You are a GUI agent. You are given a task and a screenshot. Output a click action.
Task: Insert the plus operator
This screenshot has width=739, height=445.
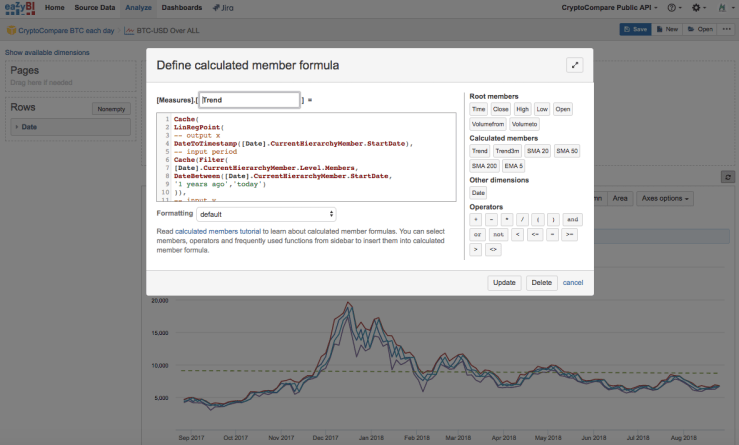[x=477, y=219]
